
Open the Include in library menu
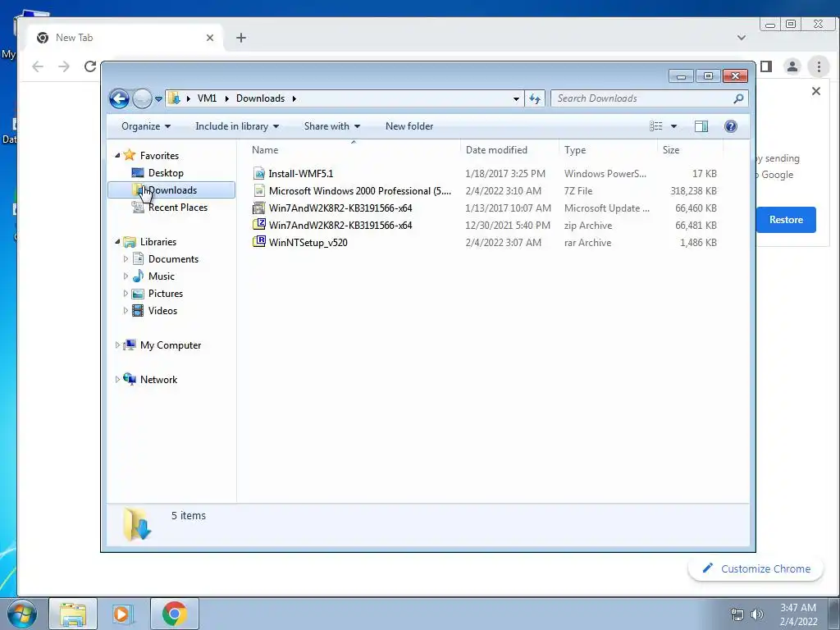(x=237, y=126)
